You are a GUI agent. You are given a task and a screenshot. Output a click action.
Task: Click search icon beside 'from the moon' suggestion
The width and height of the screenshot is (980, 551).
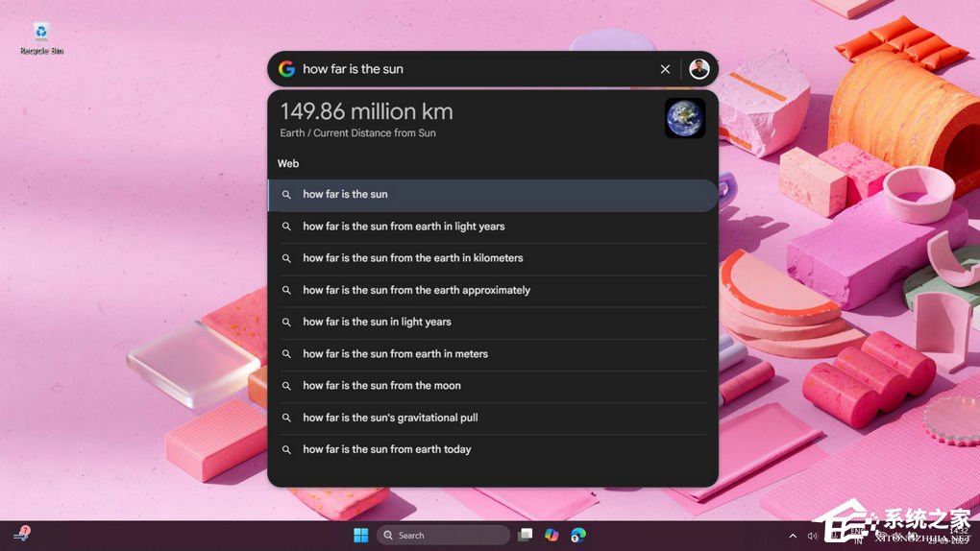pos(286,387)
